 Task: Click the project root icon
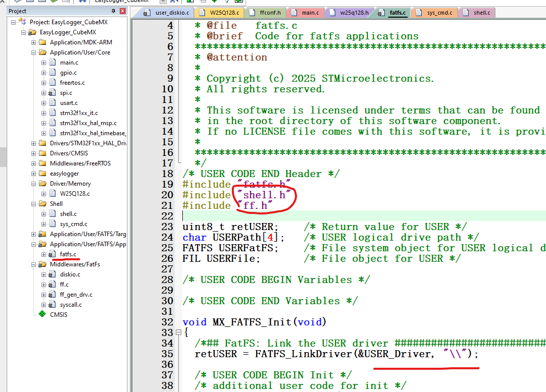[22, 22]
